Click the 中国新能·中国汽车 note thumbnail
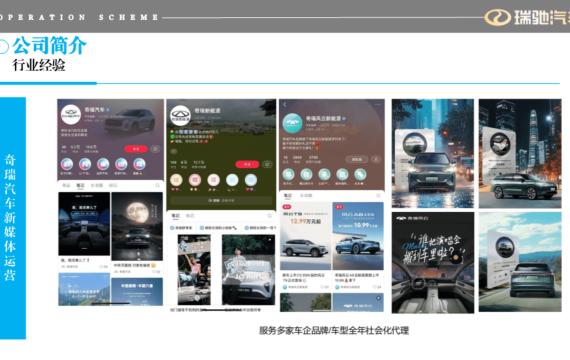570x360 pixels. click(x=137, y=292)
